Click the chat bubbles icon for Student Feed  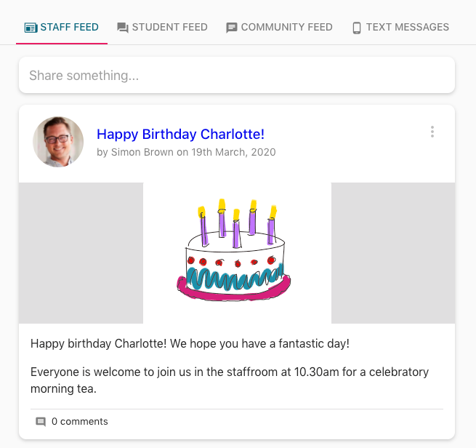(123, 28)
